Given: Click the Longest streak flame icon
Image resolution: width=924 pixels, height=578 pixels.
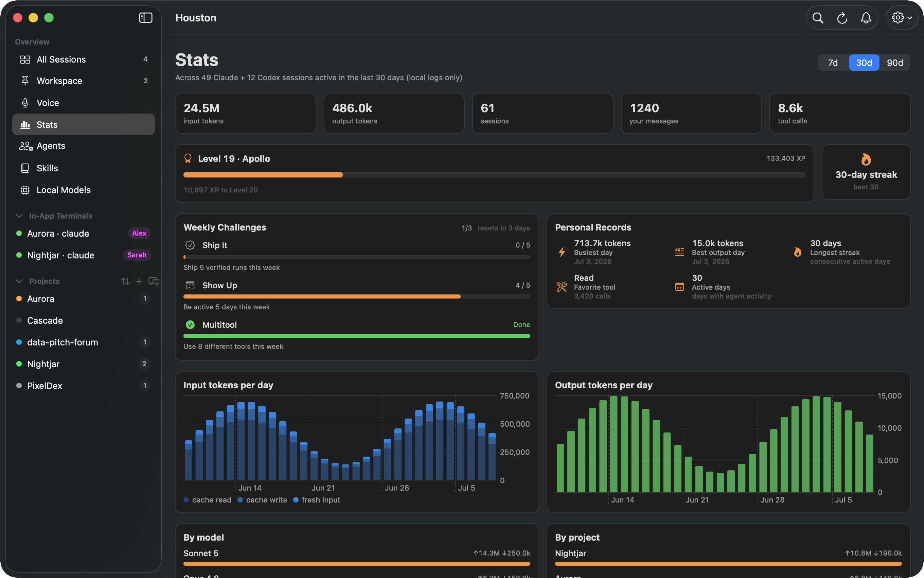Looking at the screenshot, I should (x=798, y=252).
